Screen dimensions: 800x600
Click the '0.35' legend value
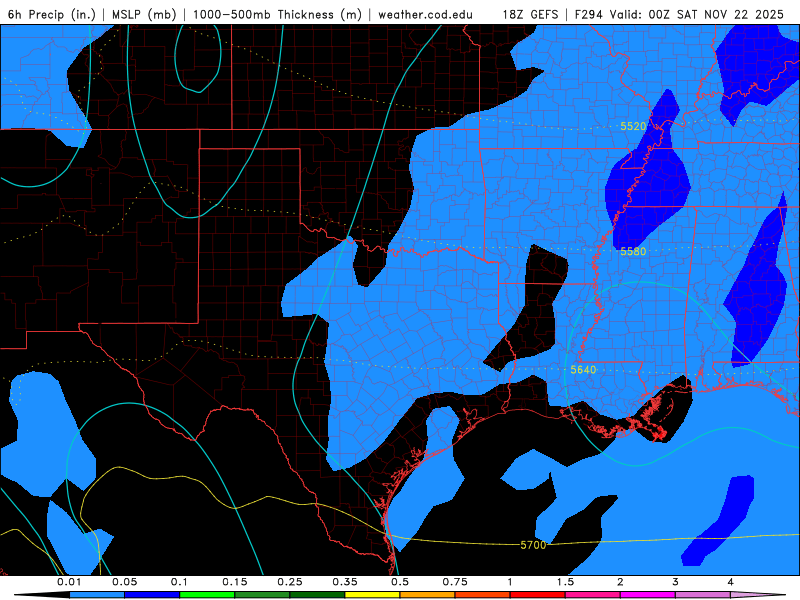(345, 582)
